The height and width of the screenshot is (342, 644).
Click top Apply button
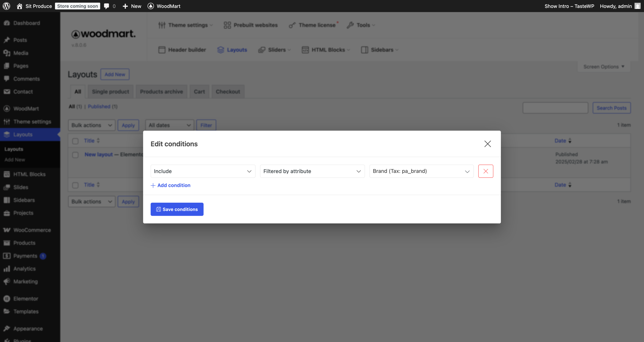point(128,125)
